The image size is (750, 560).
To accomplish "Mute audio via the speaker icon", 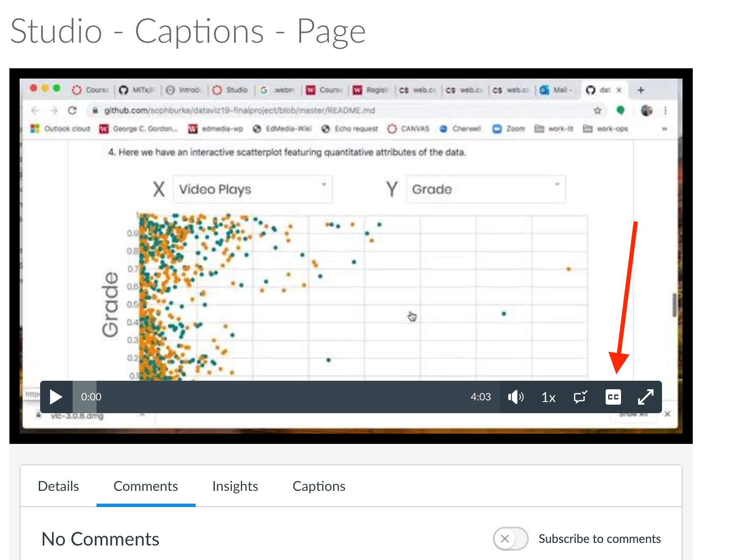I will [x=516, y=397].
